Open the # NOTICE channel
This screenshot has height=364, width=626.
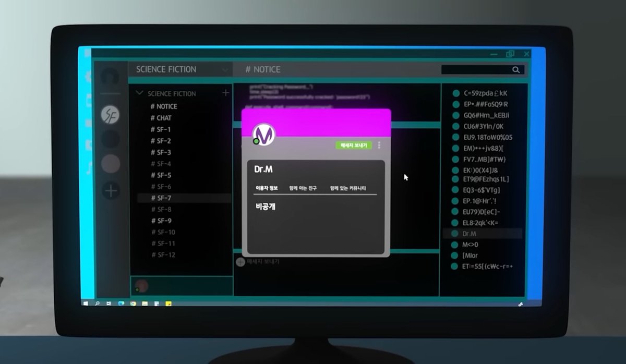[x=164, y=106]
